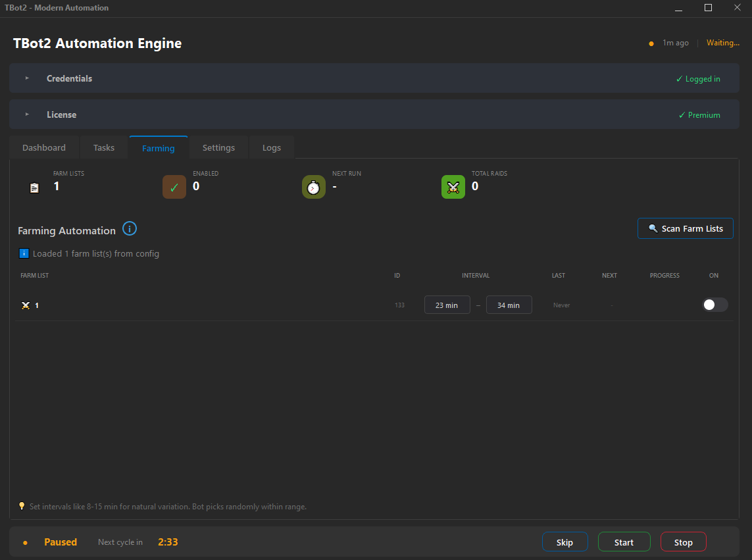
Task: Click the 23 min interval field
Action: tap(447, 305)
